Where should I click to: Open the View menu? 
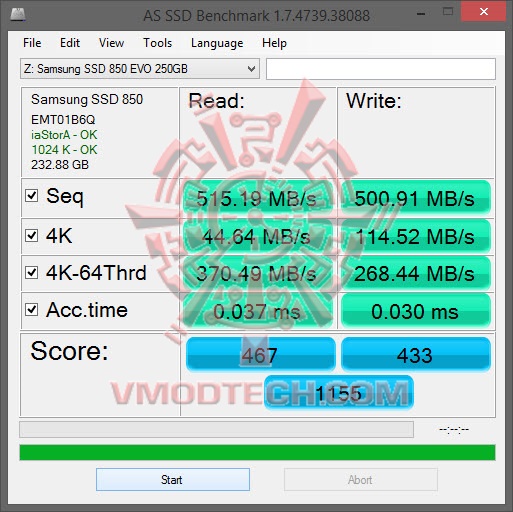pyautogui.click(x=111, y=43)
